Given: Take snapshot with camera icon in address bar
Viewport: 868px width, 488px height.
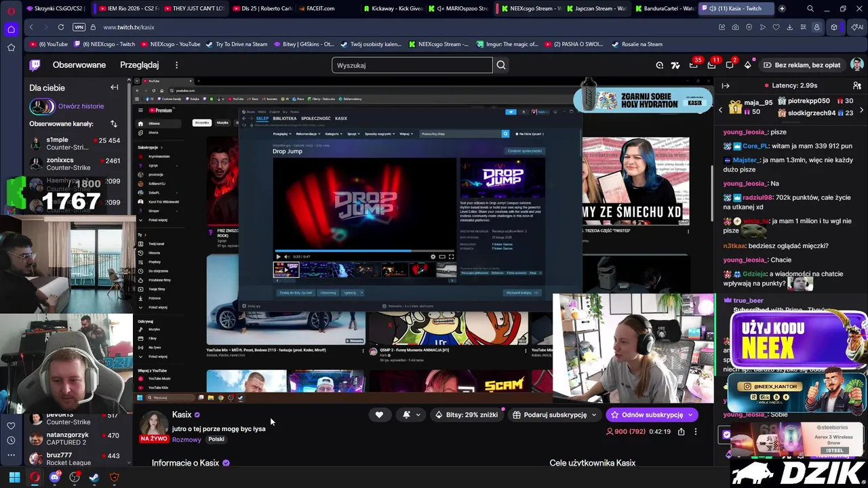Looking at the screenshot, I should pyautogui.click(x=736, y=27).
